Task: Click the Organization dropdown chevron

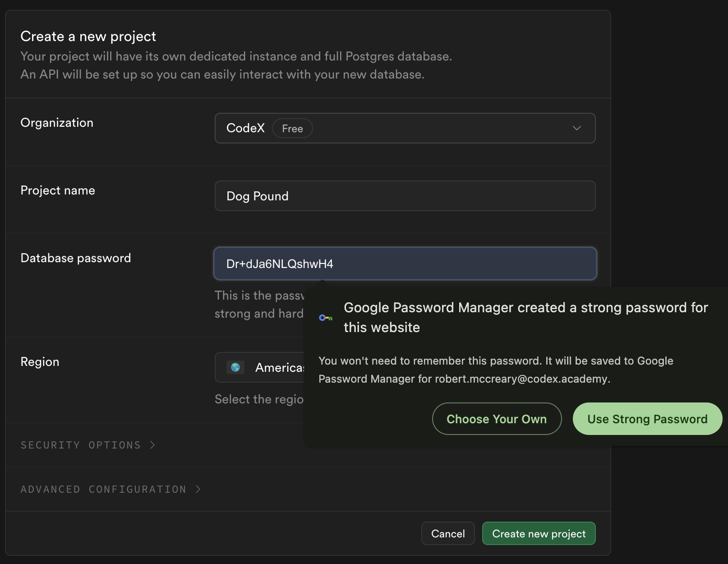Action: point(577,128)
